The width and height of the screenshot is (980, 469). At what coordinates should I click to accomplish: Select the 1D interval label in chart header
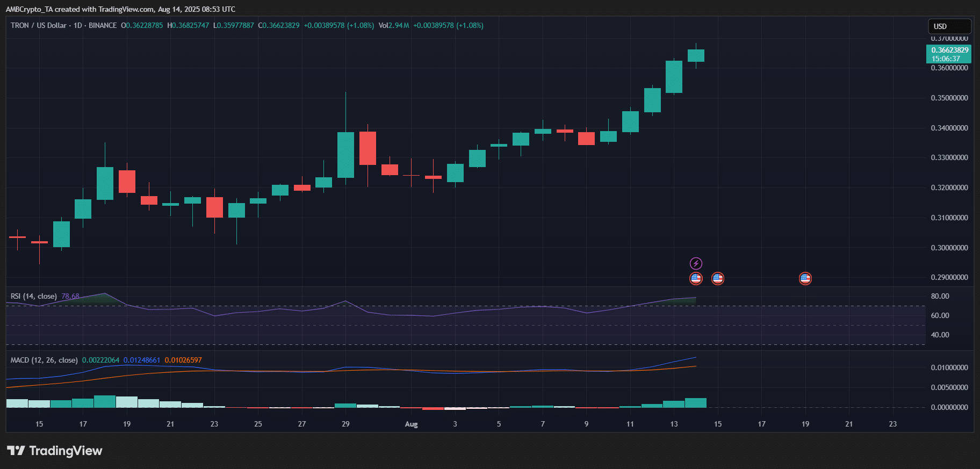click(x=78, y=25)
